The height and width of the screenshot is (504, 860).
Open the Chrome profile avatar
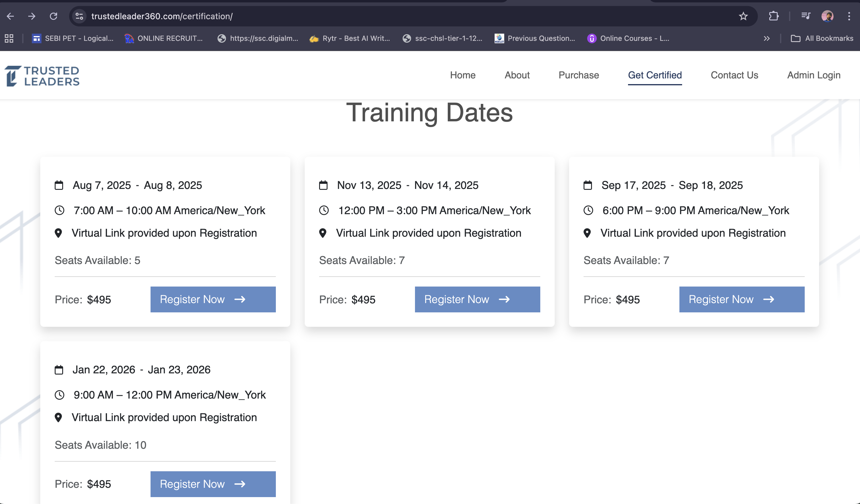pyautogui.click(x=827, y=16)
